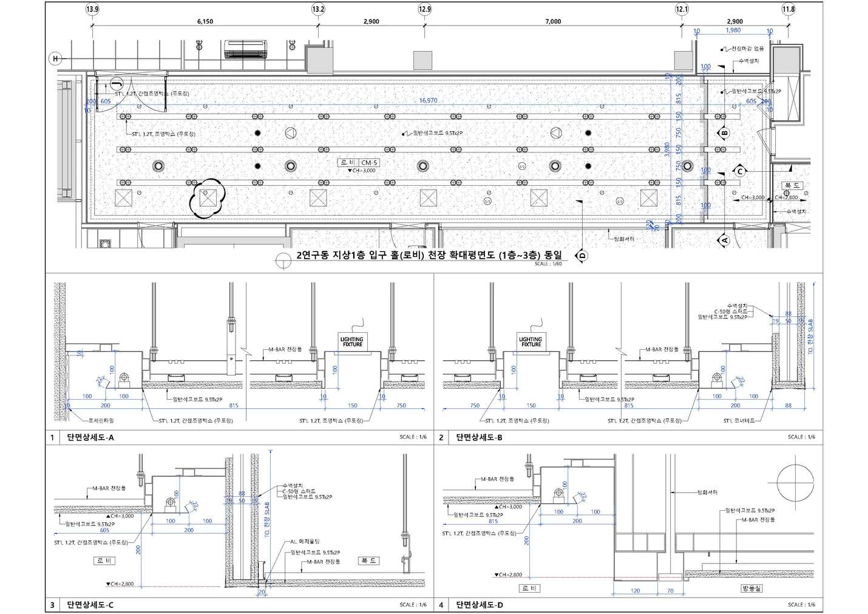Screen dimensions: 868x614
Task: Click the 16,970 overall dimension
Action: 428,101
